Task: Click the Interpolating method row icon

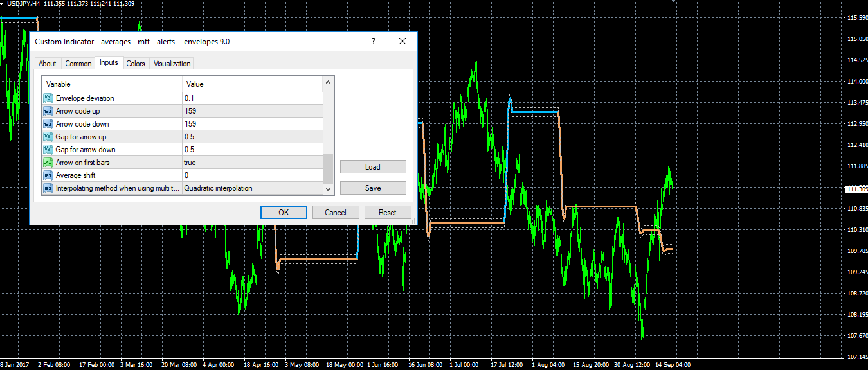Action: [48, 188]
